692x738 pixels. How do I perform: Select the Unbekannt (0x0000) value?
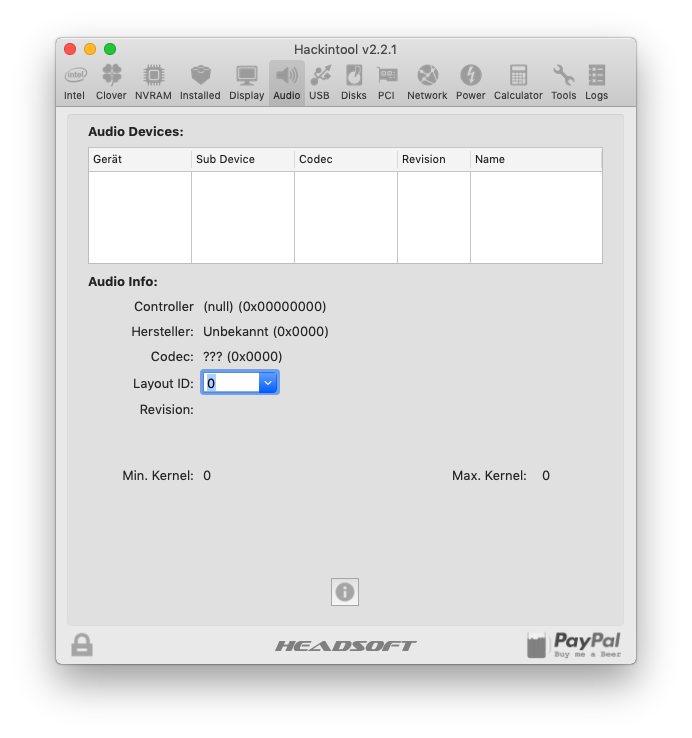tap(266, 332)
